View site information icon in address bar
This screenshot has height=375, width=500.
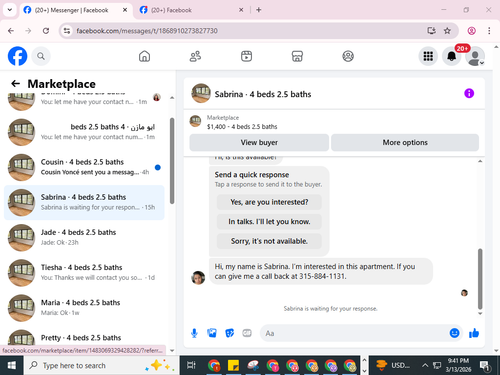[67, 31]
